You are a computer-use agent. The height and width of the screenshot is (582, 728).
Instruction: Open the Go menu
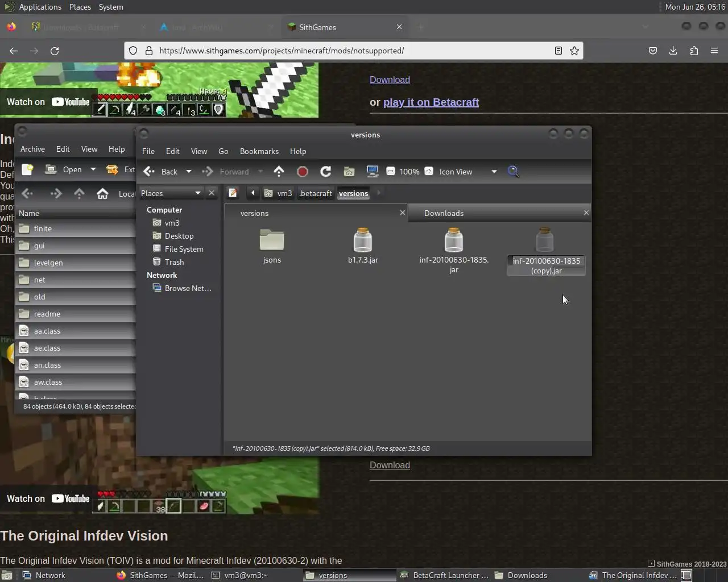[x=224, y=151]
